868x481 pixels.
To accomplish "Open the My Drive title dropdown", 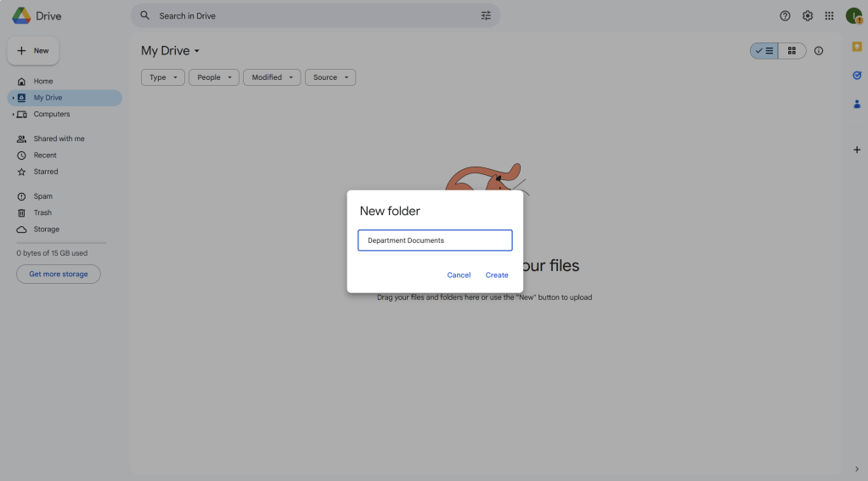I will pyautogui.click(x=171, y=51).
